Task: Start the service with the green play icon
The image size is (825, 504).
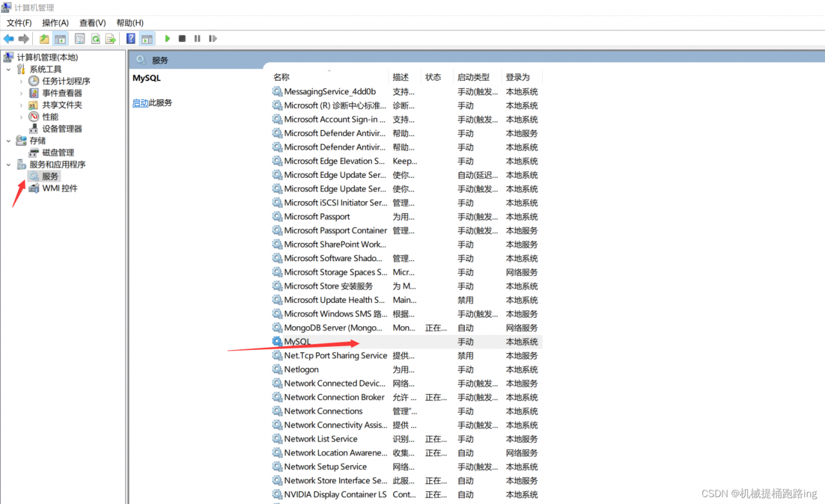Action: coord(168,39)
